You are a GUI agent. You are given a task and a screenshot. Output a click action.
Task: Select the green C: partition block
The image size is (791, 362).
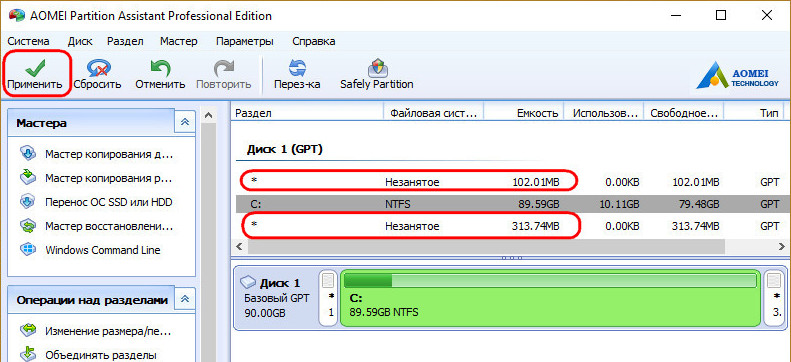[x=550, y=298]
